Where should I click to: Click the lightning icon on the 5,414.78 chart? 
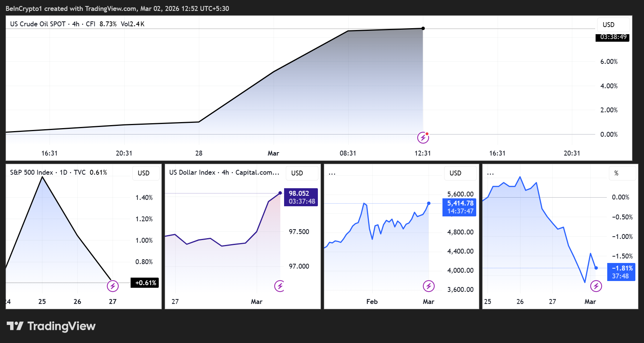point(429,286)
